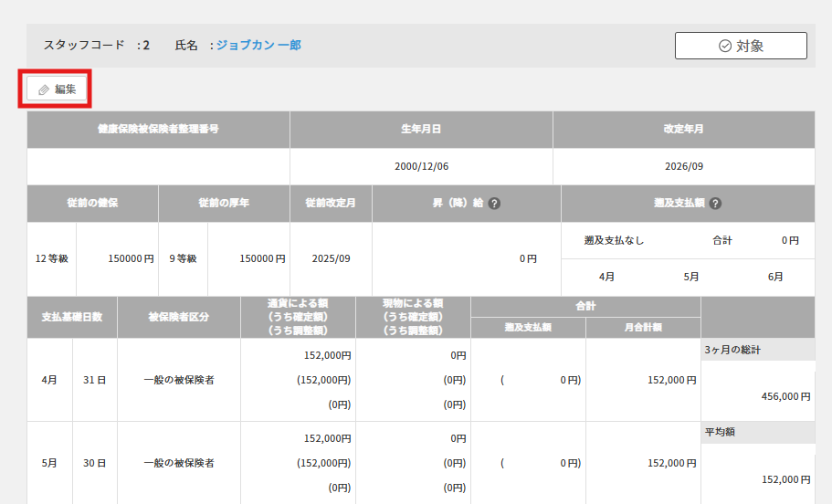Click the birth date 2000/12/06

(421, 166)
